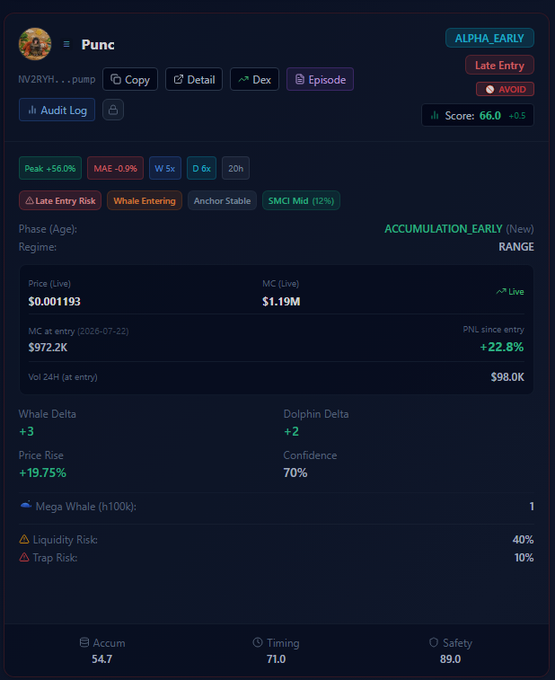Click the Confidence 70% value
Viewport: 555px width, 680px height.
coord(295,473)
